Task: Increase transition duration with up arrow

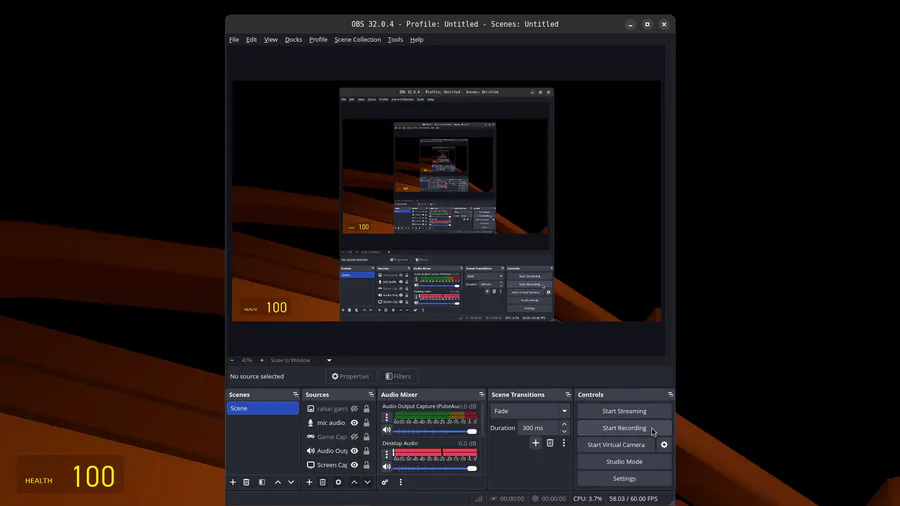Action: [x=564, y=425]
